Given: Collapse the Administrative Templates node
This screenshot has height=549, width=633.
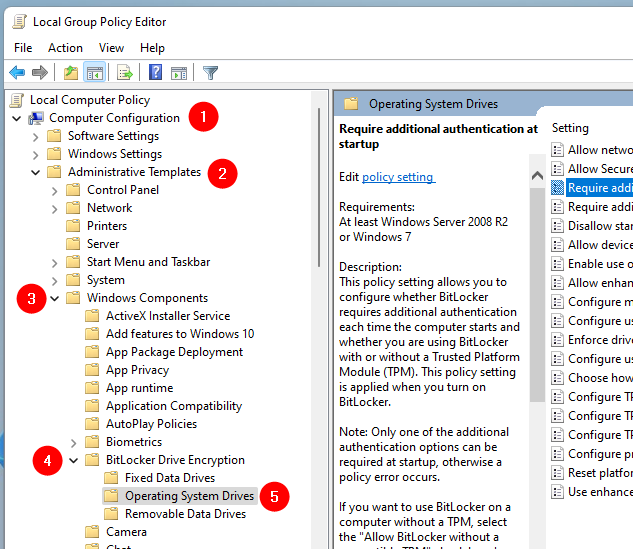Looking at the screenshot, I should 36,172.
